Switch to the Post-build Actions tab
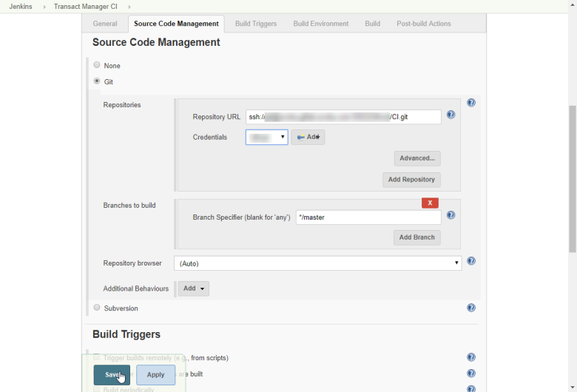Viewport: 577px width, 392px height. tap(424, 24)
